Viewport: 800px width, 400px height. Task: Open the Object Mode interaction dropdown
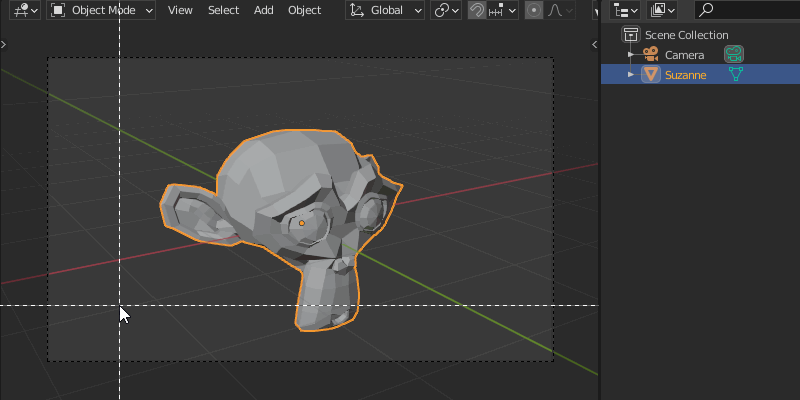click(101, 10)
